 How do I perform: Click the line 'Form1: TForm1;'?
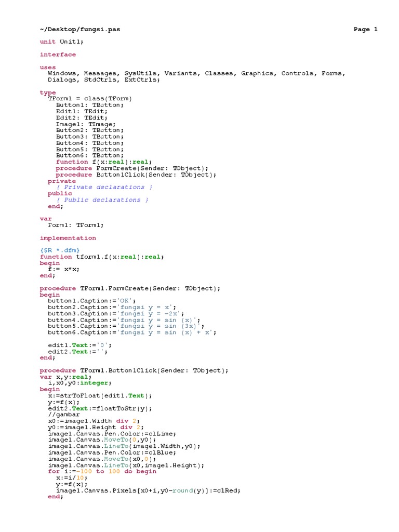pos(76,225)
